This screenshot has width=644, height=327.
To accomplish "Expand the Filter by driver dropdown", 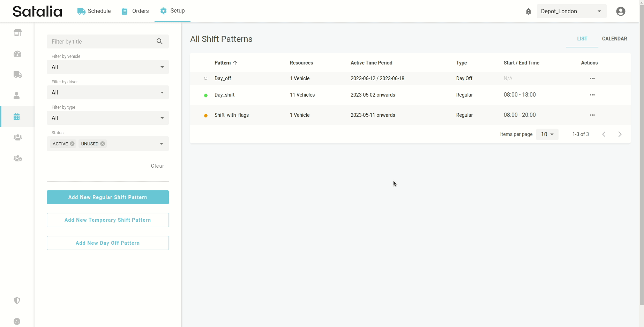I will tap(107, 92).
